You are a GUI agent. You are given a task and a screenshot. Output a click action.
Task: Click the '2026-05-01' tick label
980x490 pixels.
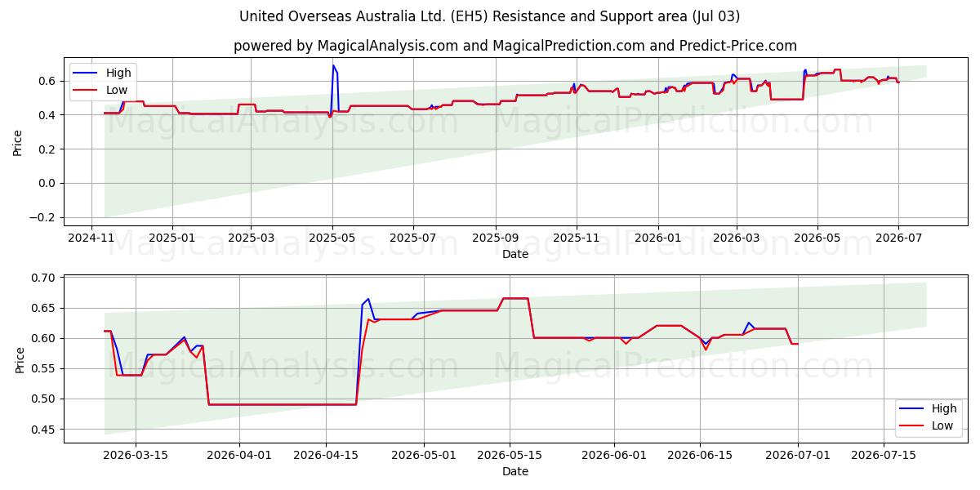pyautogui.click(x=424, y=457)
